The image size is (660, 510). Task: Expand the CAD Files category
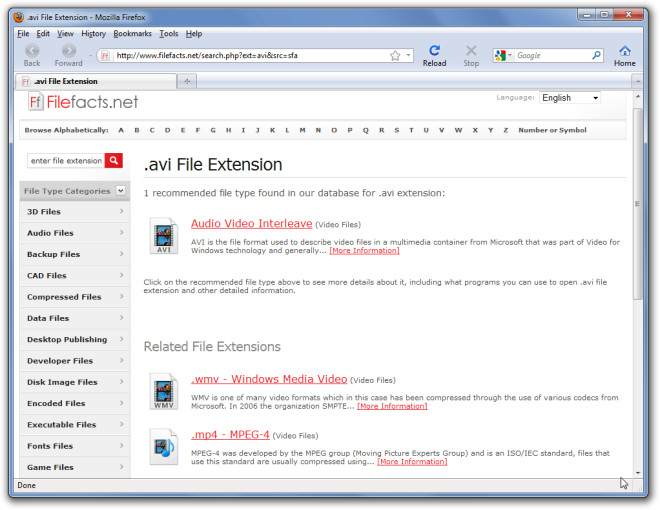tap(75, 276)
